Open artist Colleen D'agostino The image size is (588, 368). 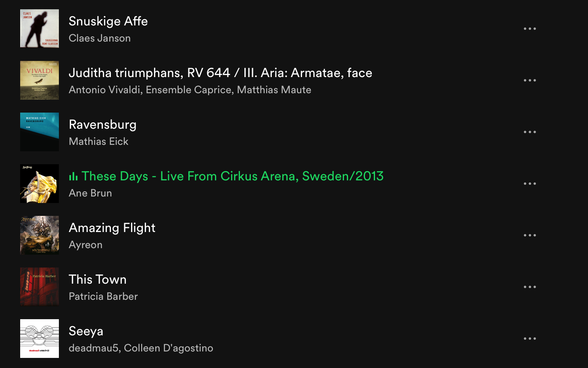pos(168,348)
